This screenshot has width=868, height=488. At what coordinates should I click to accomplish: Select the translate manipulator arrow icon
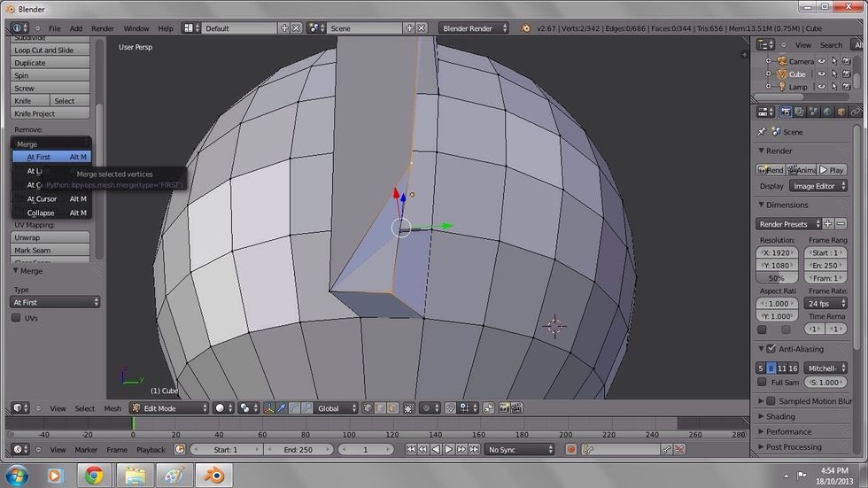[282, 408]
